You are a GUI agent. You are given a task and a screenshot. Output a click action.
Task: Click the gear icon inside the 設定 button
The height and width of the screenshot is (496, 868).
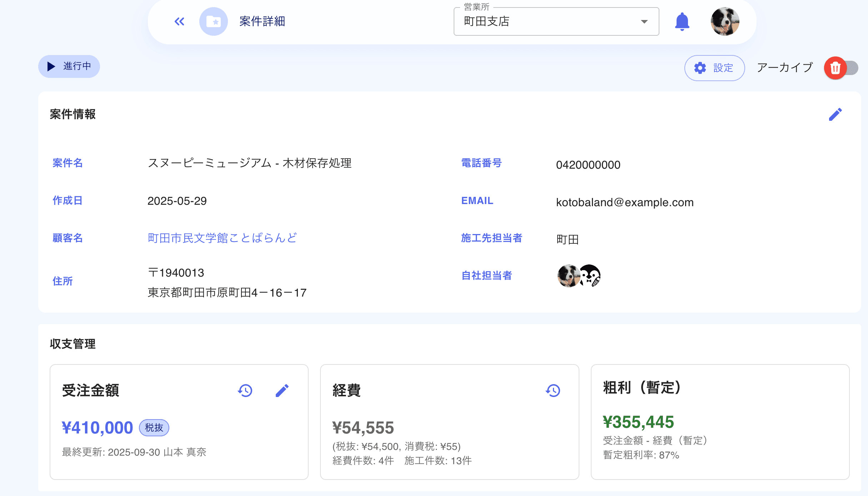click(700, 68)
